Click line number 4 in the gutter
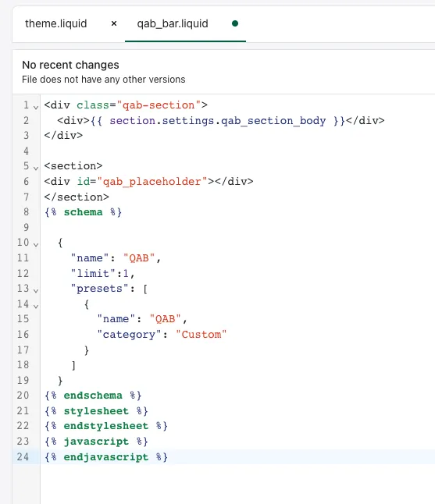Image resolution: width=435 pixels, height=504 pixels. coord(26,151)
